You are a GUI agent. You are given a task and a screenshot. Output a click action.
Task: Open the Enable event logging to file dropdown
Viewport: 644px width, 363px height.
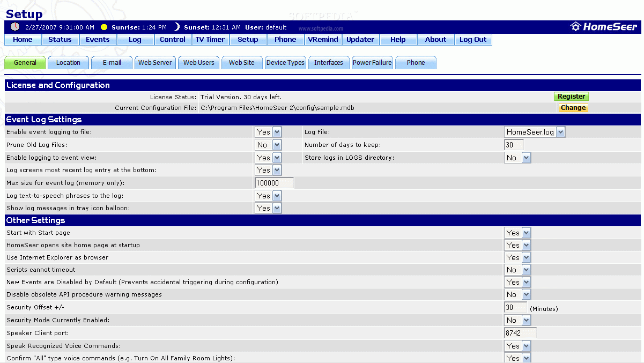click(268, 132)
